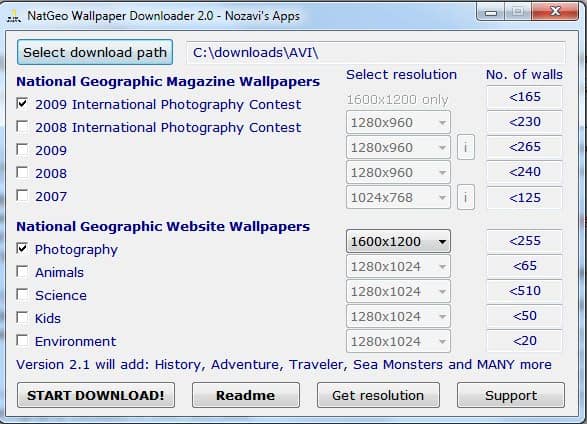The width and height of the screenshot is (587, 424).
Task: Click the <255 walls count for Photography
Action: click(x=524, y=241)
